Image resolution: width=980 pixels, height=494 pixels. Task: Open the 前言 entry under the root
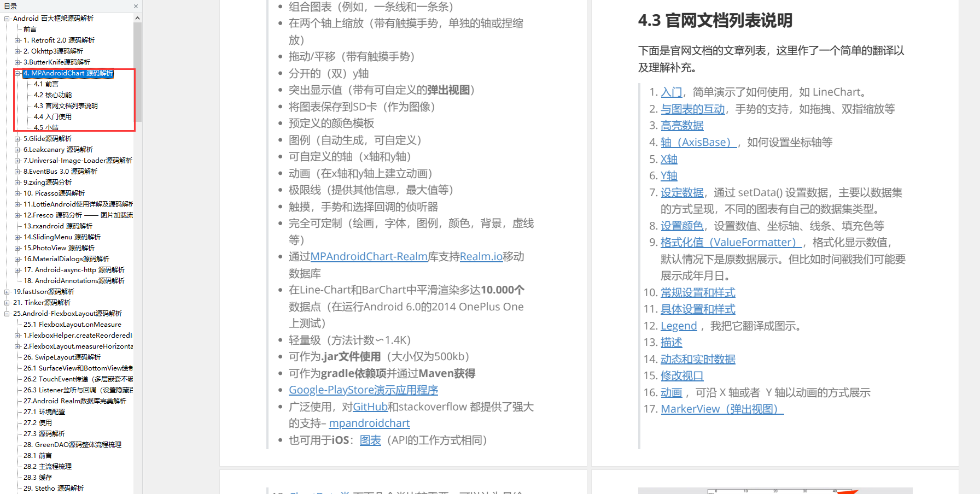pos(30,30)
